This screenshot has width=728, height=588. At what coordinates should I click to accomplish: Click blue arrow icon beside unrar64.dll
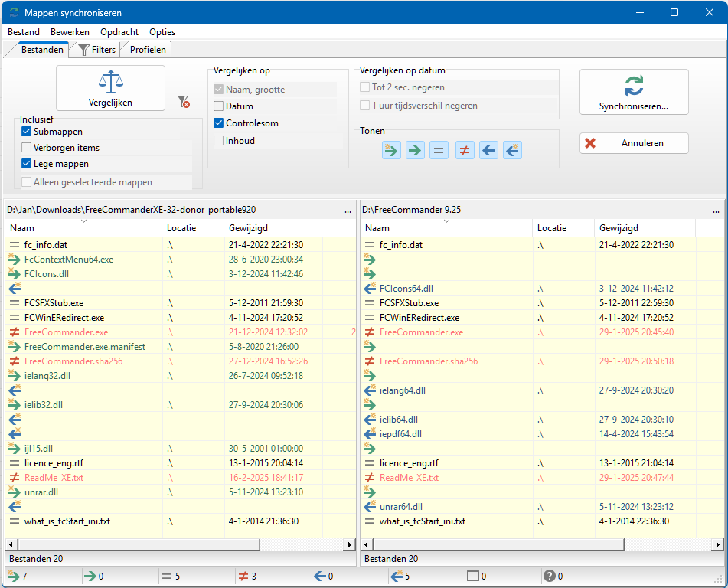pyautogui.click(x=370, y=507)
